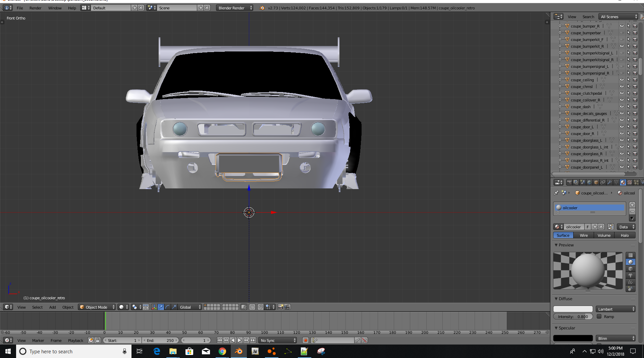644x358 pixels.
Task: Expand the coupe_dash tree item
Action: coord(560,107)
